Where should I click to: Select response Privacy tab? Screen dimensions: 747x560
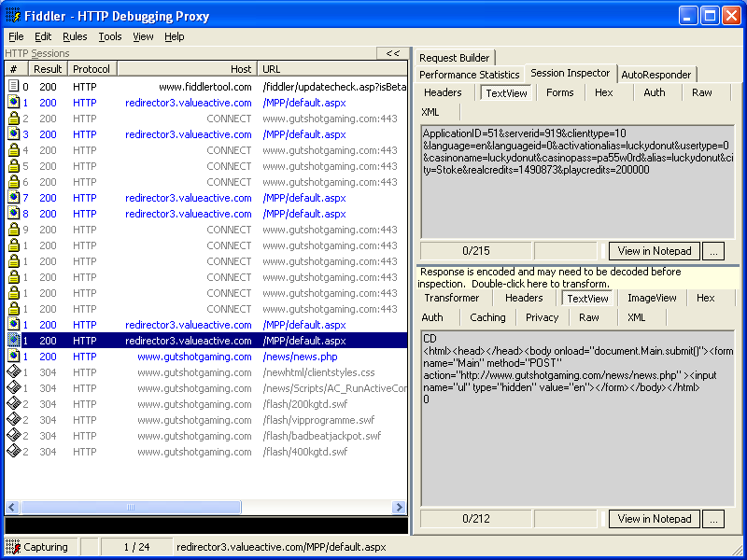[543, 317]
